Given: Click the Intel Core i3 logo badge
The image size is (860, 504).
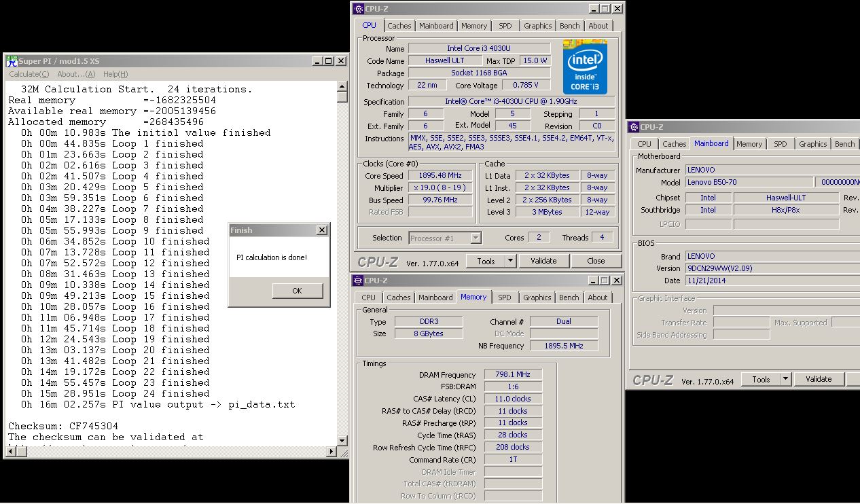Looking at the screenshot, I should pos(585,67).
